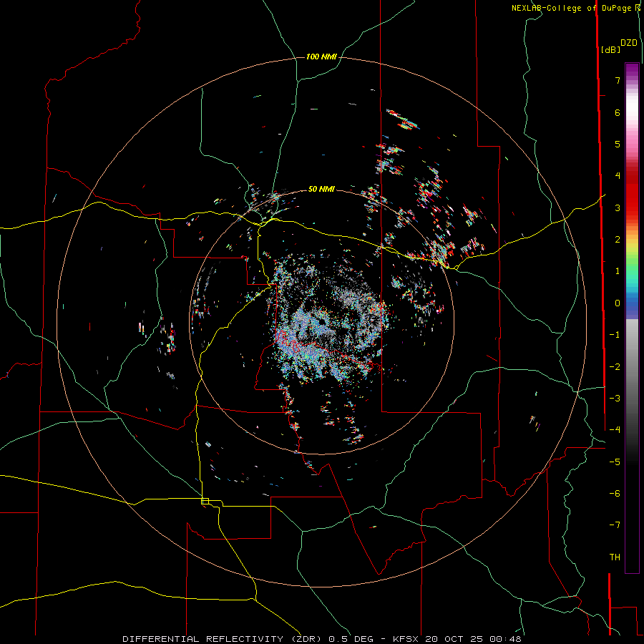The height and width of the screenshot is (644, 644).
Task: Click the TH label on the color scale
Action: (615, 557)
